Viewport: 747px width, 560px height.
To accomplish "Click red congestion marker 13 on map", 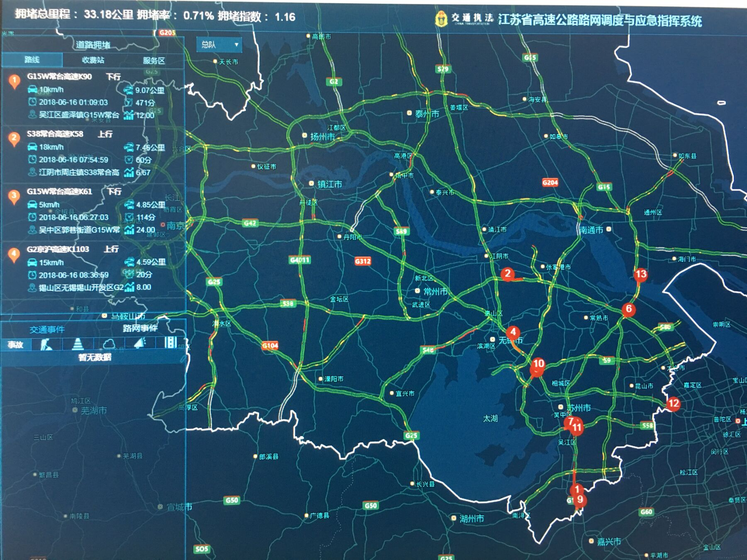I will (640, 275).
